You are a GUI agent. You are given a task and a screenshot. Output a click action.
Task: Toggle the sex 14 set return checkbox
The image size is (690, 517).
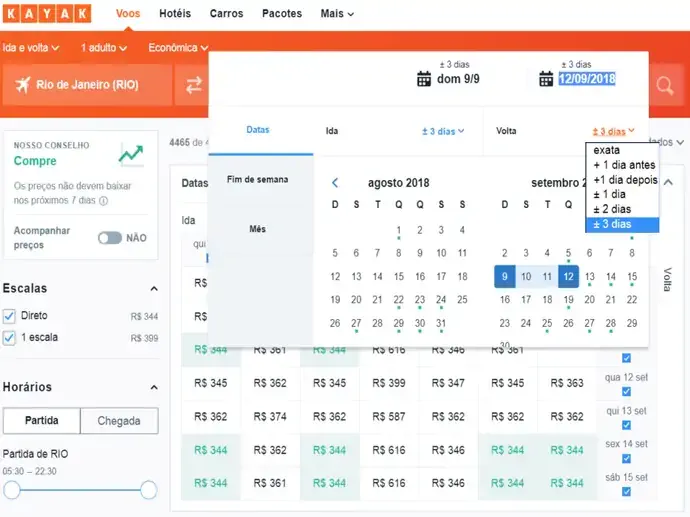pos(626,458)
